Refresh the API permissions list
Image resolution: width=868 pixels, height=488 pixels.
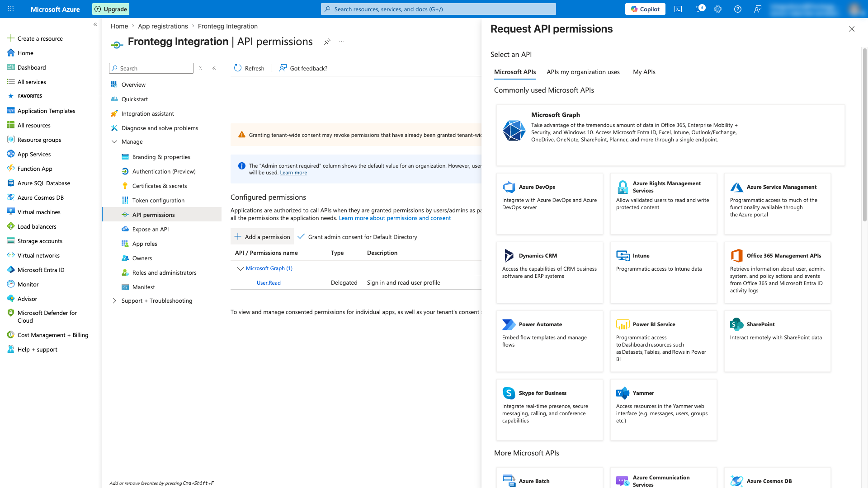[249, 68]
